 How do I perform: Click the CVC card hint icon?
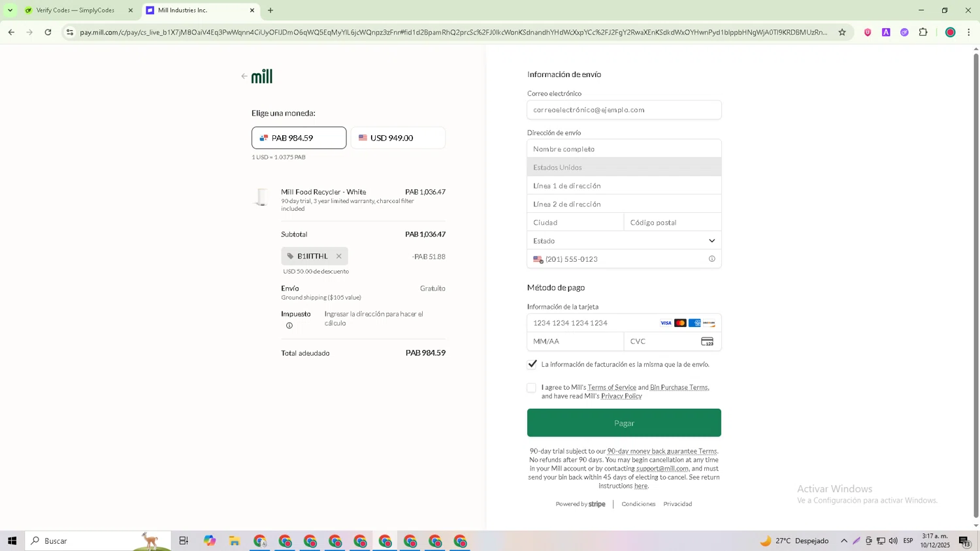(707, 341)
